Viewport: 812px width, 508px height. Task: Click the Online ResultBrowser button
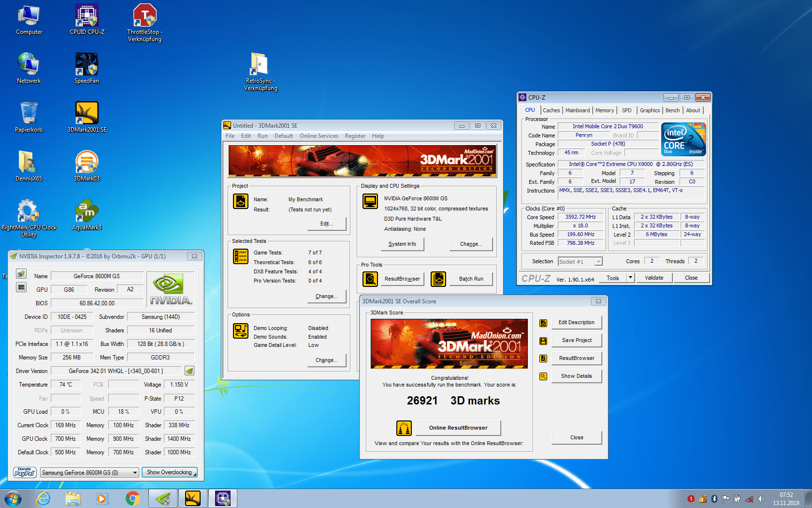pyautogui.click(x=458, y=428)
